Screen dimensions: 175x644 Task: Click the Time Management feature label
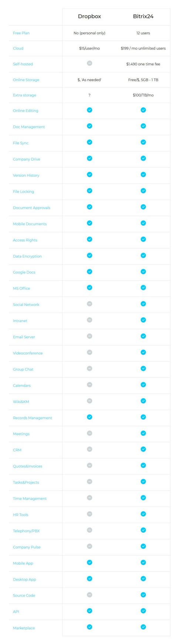click(30, 498)
